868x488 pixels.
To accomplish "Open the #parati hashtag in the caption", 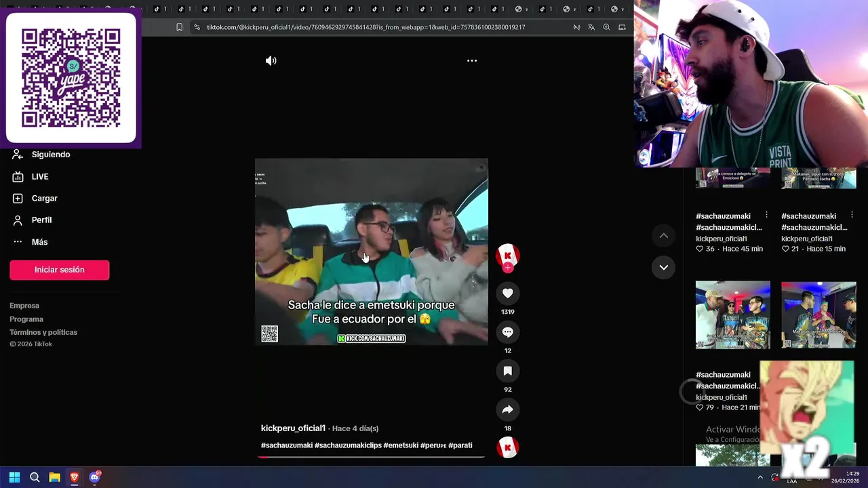I will (x=460, y=445).
